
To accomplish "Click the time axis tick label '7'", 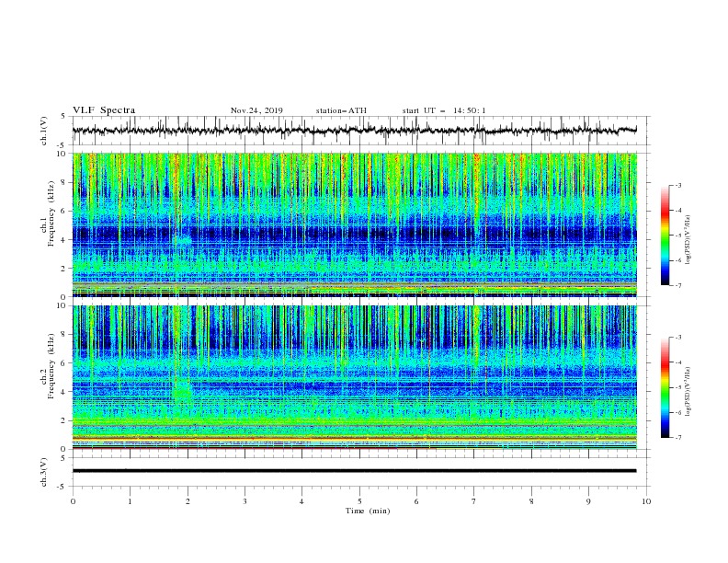I will [x=474, y=501].
